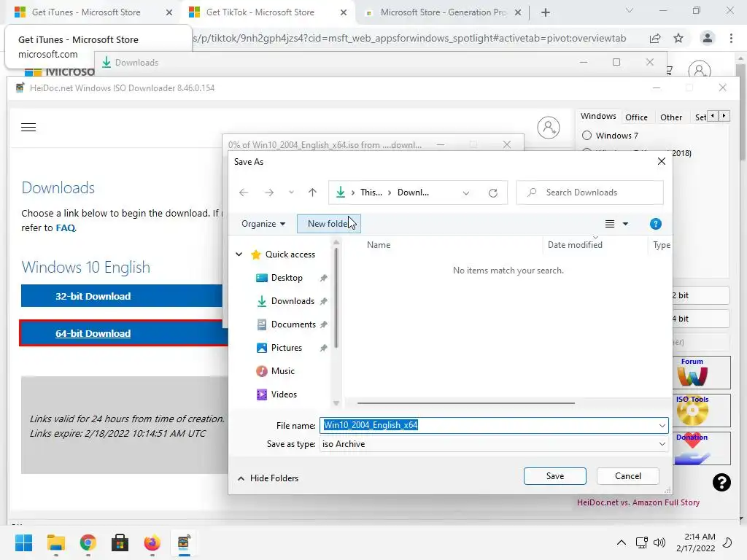Screen dimensions: 747x560
Task: Open HeiDoc.net vs. Amazon Full Story link
Action: (638, 502)
